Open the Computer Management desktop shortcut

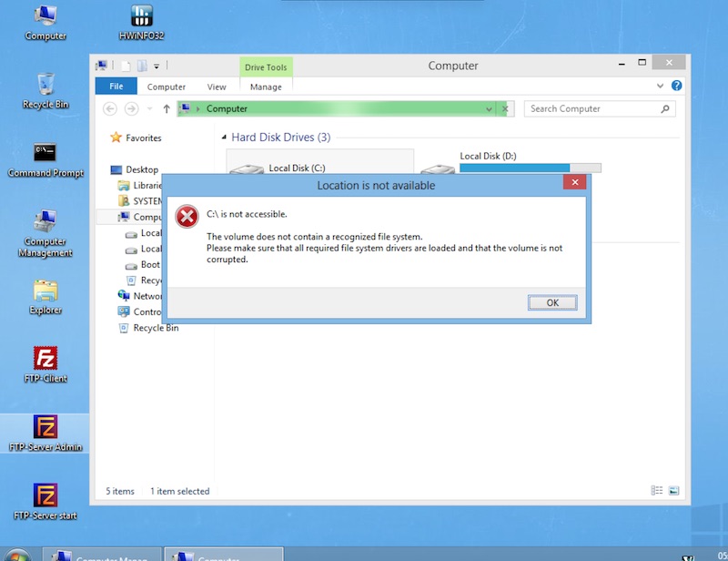coord(45,223)
